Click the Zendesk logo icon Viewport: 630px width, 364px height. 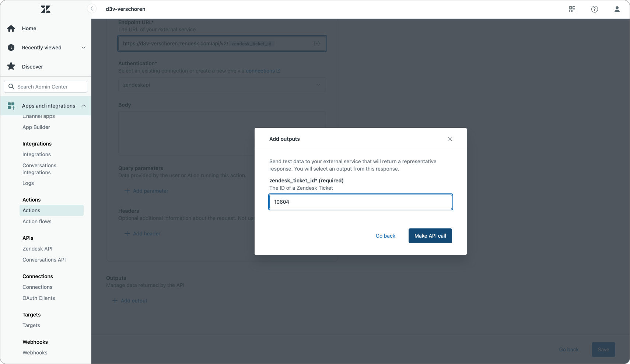46,9
